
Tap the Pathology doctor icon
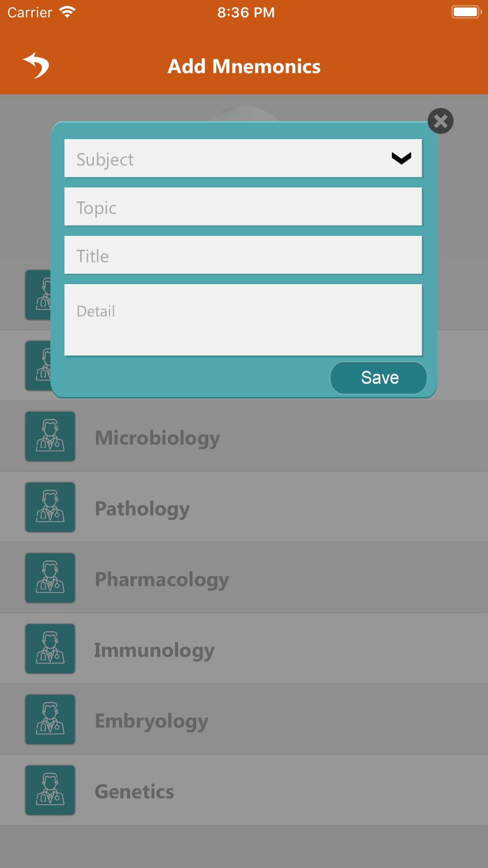[x=50, y=507]
